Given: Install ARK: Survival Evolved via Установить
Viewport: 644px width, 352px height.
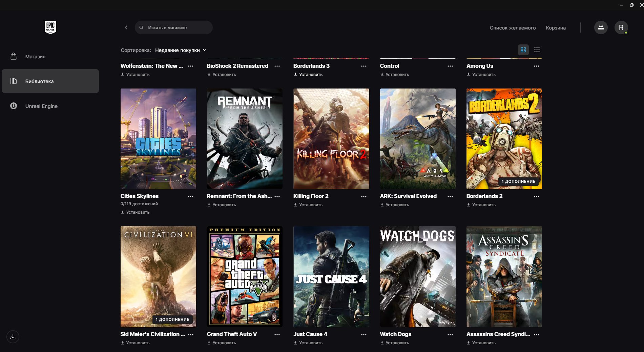Looking at the screenshot, I should pos(395,205).
